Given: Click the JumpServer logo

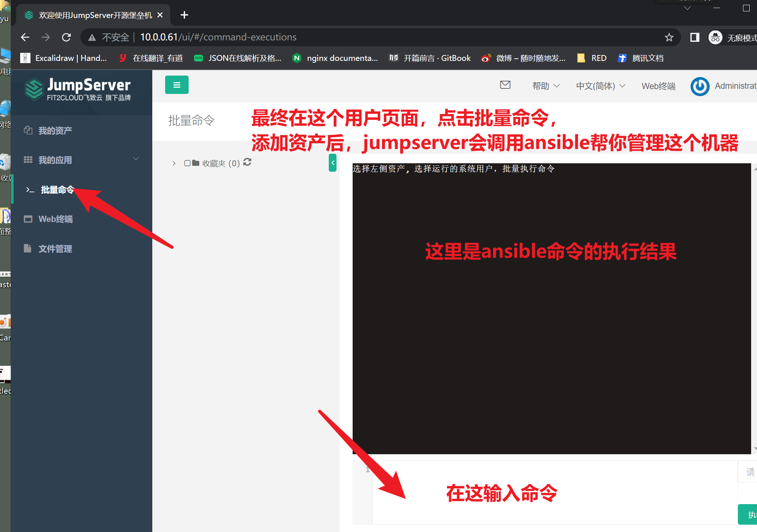Looking at the screenshot, I should point(77,89).
